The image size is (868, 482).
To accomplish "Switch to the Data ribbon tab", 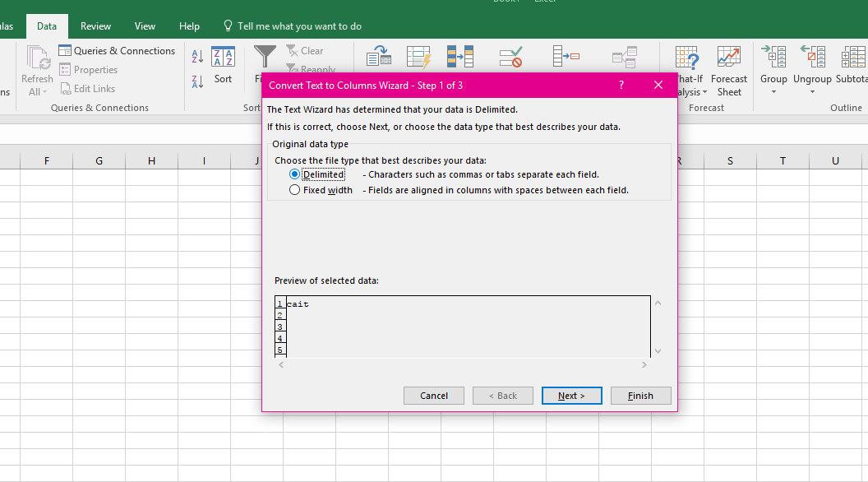I will [x=47, y=26].
